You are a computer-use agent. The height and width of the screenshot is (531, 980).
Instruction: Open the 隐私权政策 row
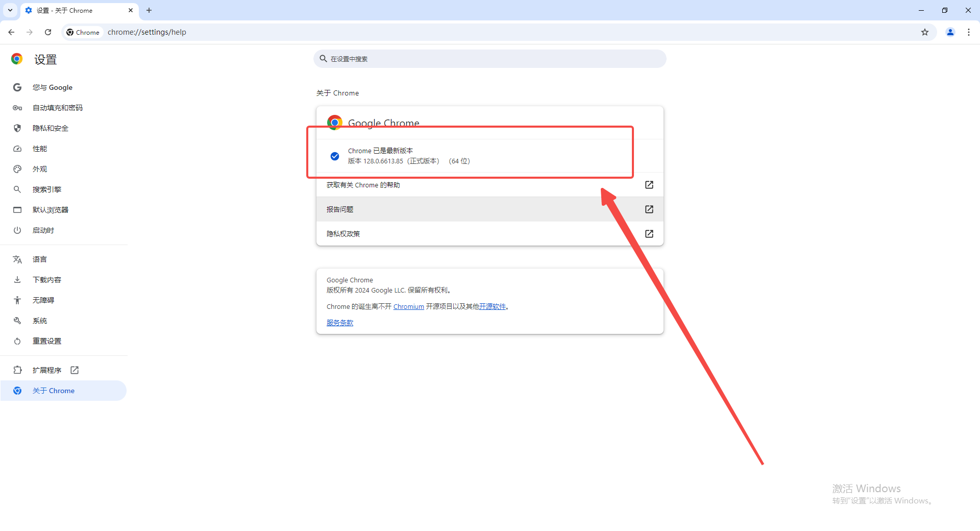(x=490, y=234)
